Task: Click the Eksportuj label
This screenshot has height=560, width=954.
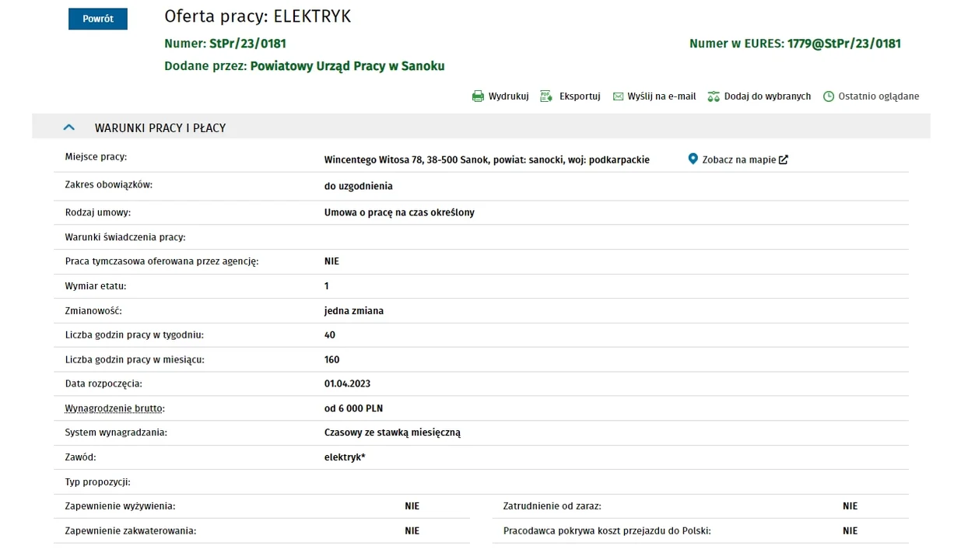Action: (x=580, y=96)
